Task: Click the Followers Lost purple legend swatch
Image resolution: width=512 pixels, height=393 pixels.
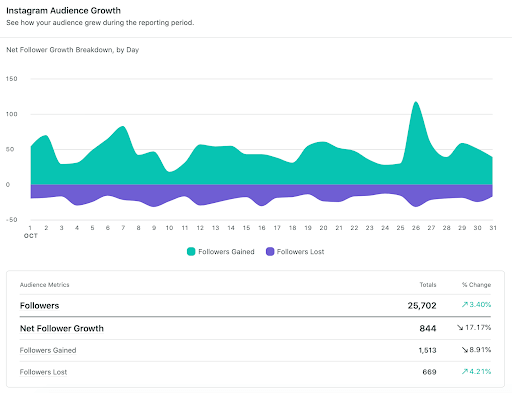Action: tap(270, 252)
